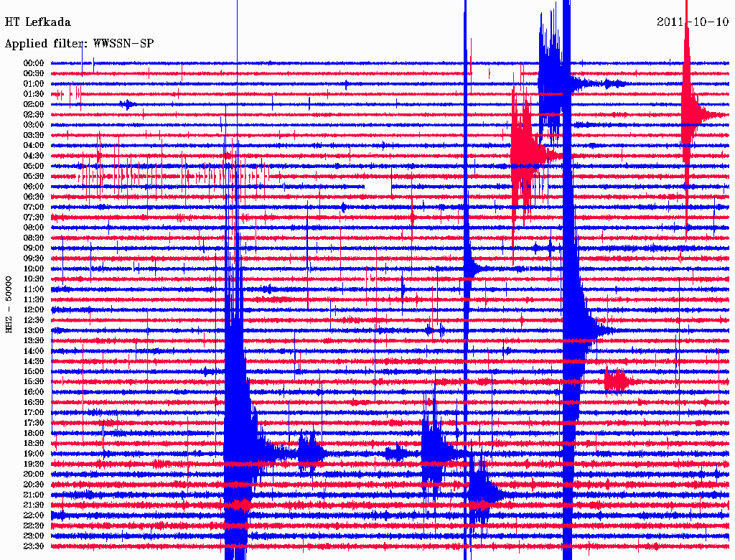
Task: Select the 19:30 time label
Action: coord(34,464)
